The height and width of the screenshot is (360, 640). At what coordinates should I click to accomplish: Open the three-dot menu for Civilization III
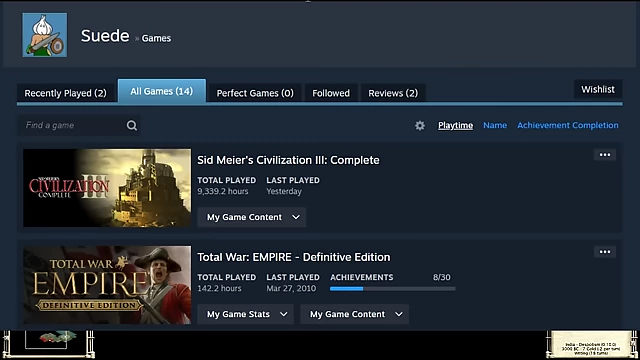pyautogui.click(x=605, y=155)
